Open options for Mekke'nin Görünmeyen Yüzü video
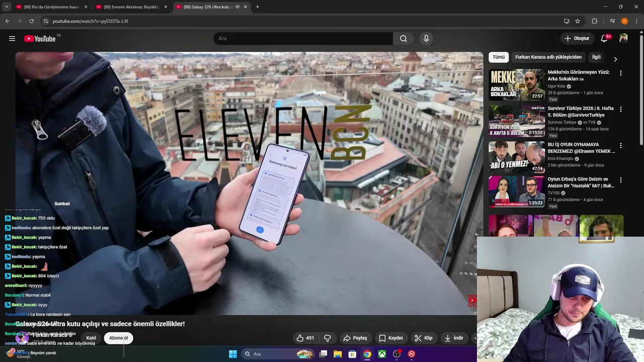This screenshot has width=644, height=362. (x=620, y=73)
